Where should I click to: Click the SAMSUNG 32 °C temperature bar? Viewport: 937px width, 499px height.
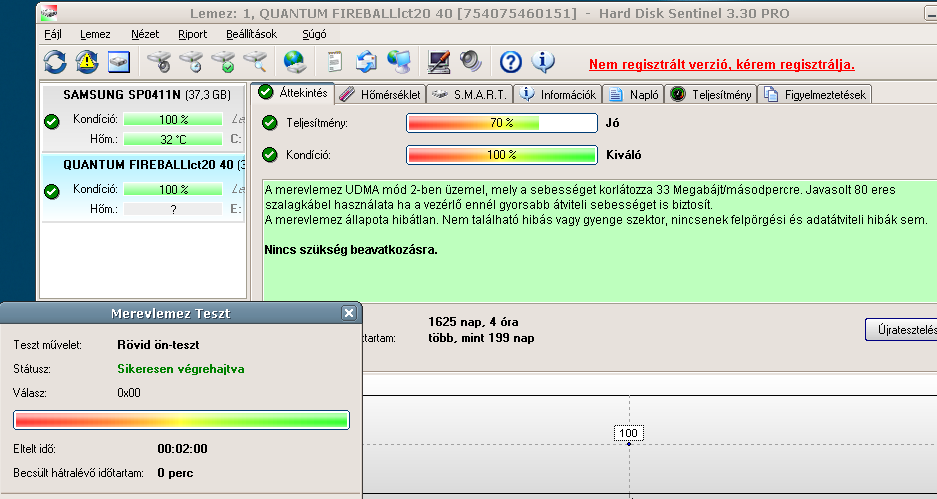click(173, 139)
